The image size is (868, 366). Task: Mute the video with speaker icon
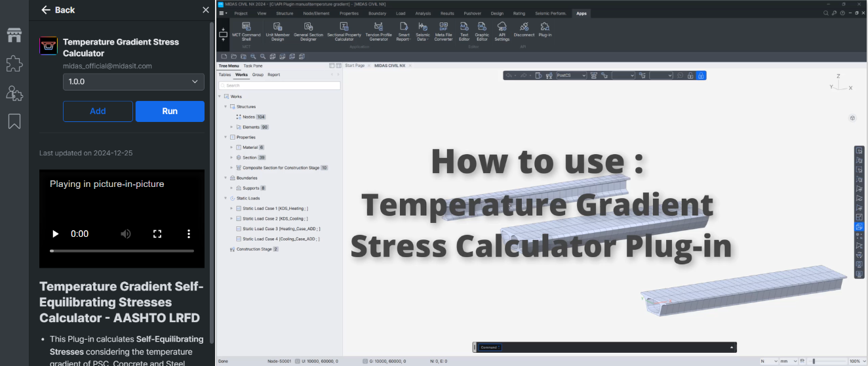click(126, 234)
